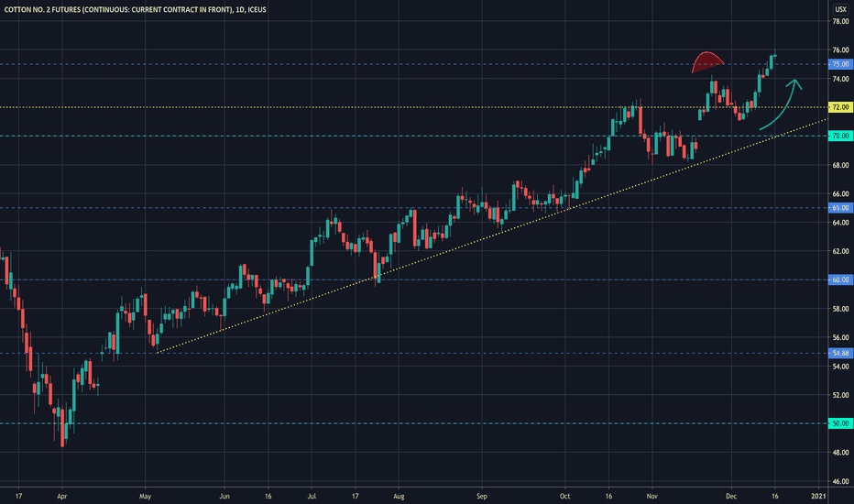854x504 pixels.
Task: Click the 58.00 price axis value
Action: (x=840, y=309)
